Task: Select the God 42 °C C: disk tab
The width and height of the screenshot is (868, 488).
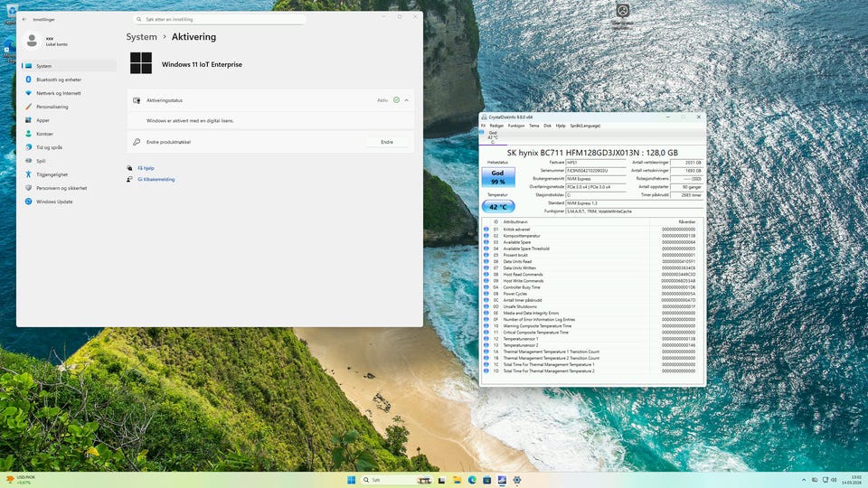Action: coord(493,136)
